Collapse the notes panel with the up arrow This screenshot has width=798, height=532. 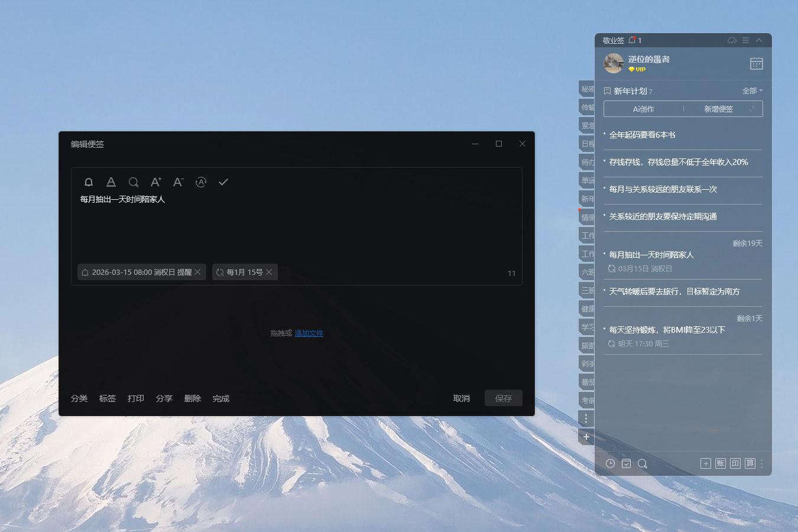point(760,40)
